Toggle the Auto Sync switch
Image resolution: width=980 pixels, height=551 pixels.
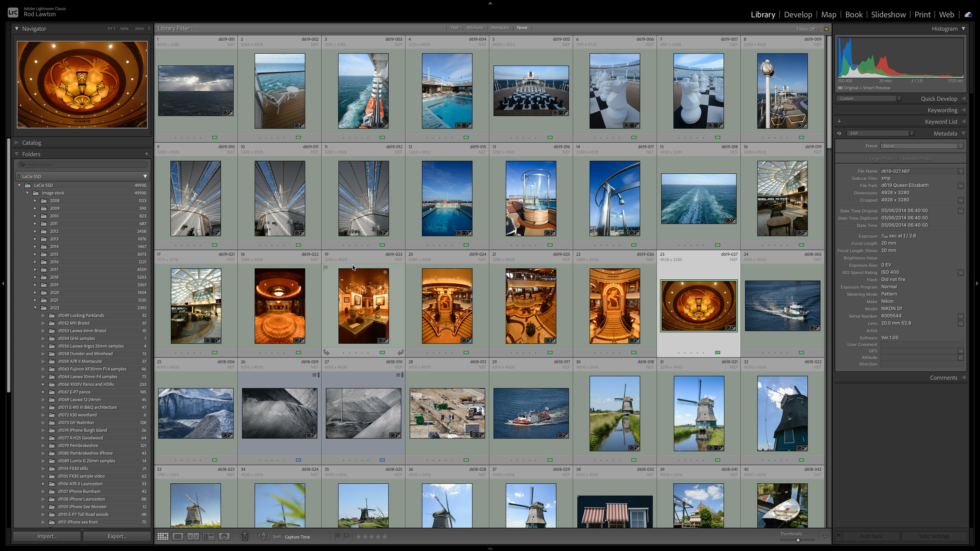839,536
